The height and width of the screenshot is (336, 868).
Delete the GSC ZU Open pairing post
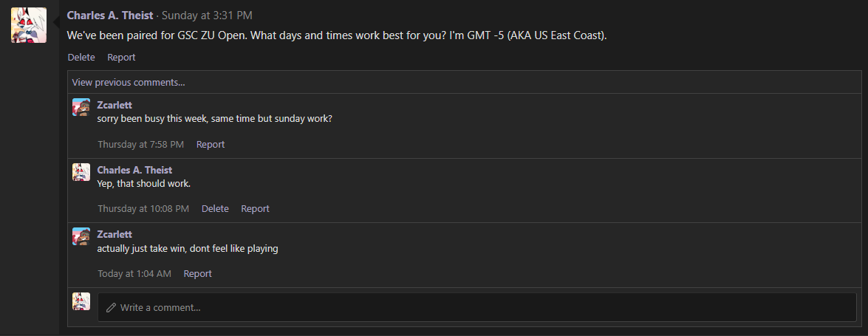tap(81, 57)
